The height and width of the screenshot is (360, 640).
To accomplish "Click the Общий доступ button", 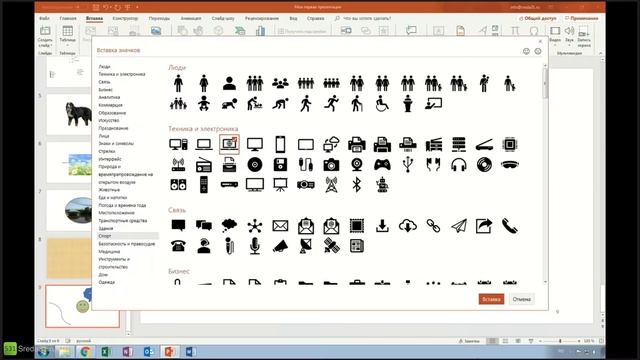I will coord(538,18).
